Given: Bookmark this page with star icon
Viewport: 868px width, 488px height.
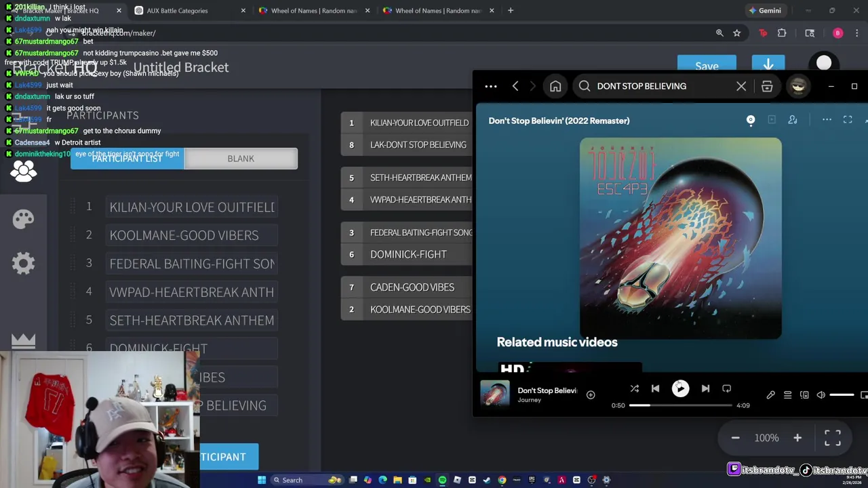Looking at the screenshot, I should point(737,33).
